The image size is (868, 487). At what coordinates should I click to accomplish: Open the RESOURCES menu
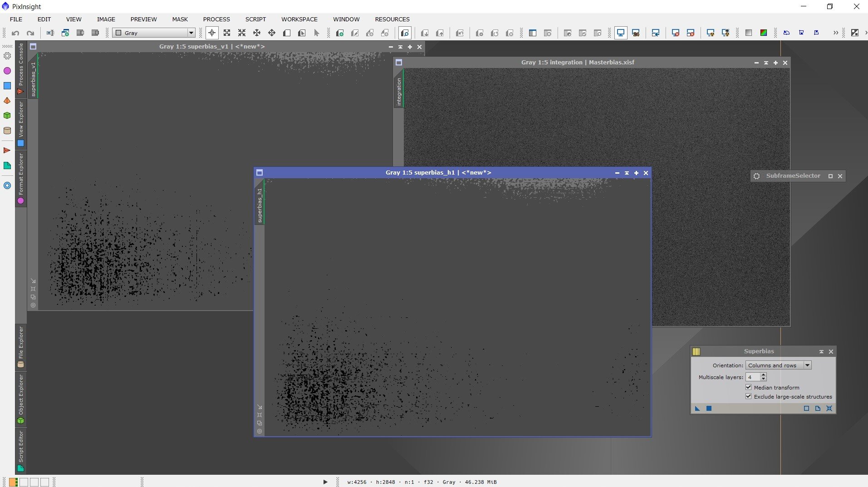coord(392,19)
